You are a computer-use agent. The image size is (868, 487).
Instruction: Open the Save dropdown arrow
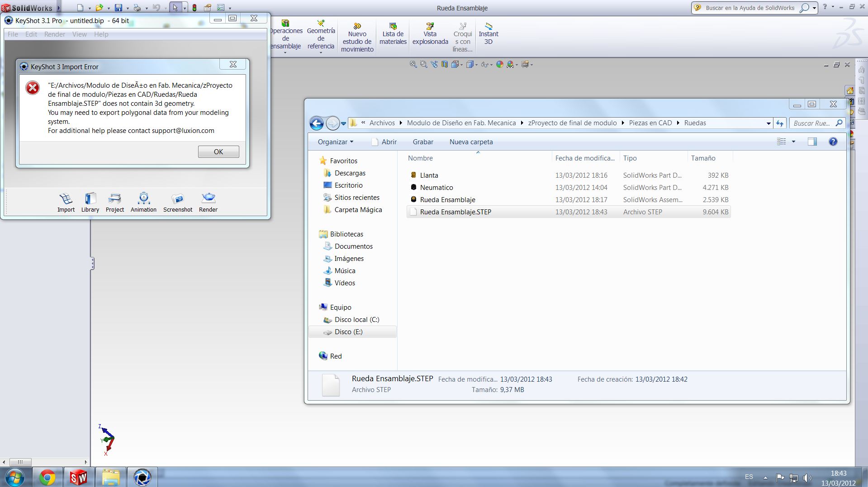pyautogui.click(x=128, y=8)
